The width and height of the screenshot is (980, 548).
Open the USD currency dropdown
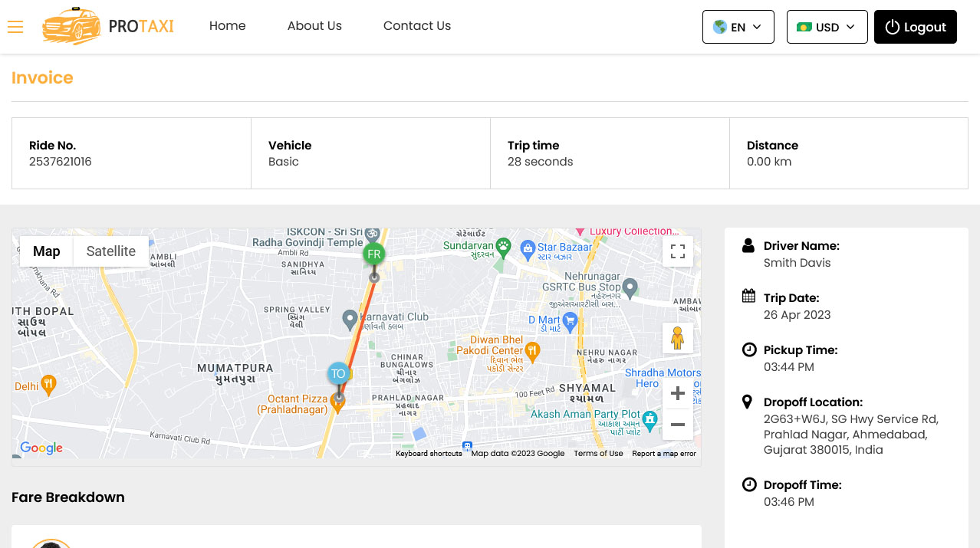click(x=827, y=27)
